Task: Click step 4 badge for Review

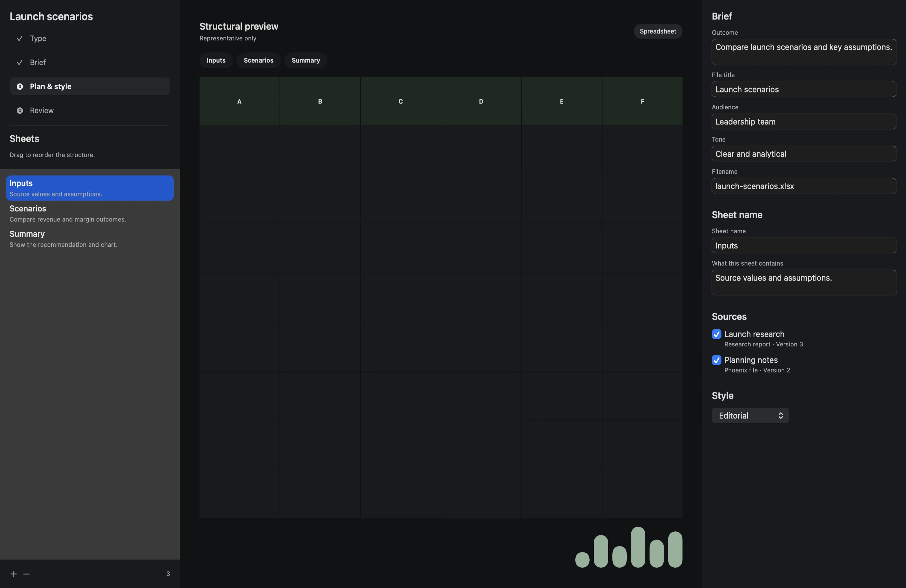Action: (x=20, y=111)
